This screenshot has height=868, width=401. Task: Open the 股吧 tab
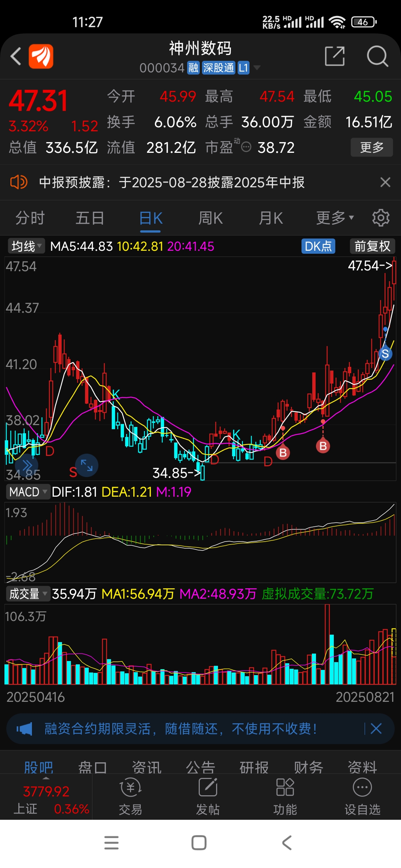(x=39, y=767)
